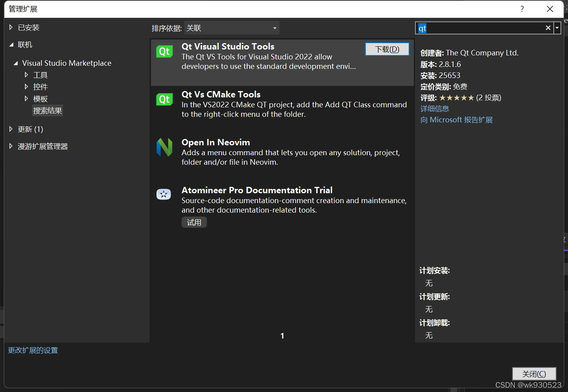This screenshot has width=568, height=392.
Task: Open the 详细信息 link
Action: click(435, 108)
